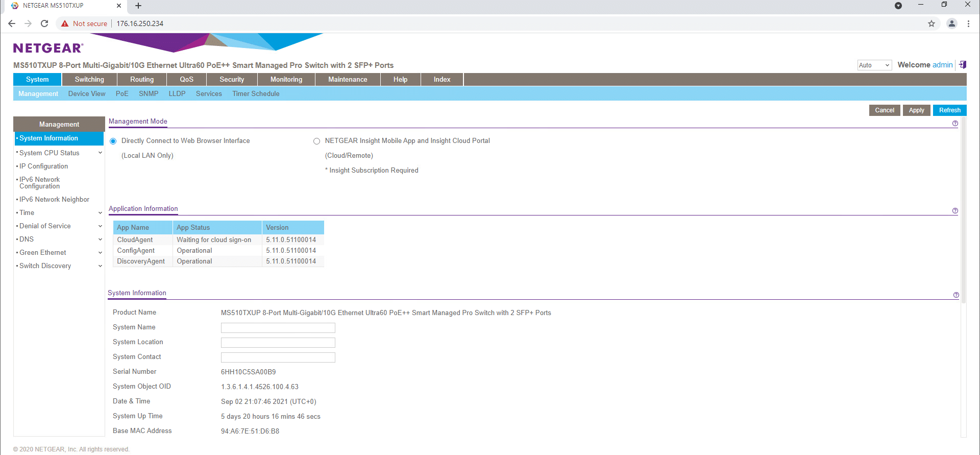The height and width of the screenshot is (455, 980).
Task: Click the Apply button
Action: [917, 110]
